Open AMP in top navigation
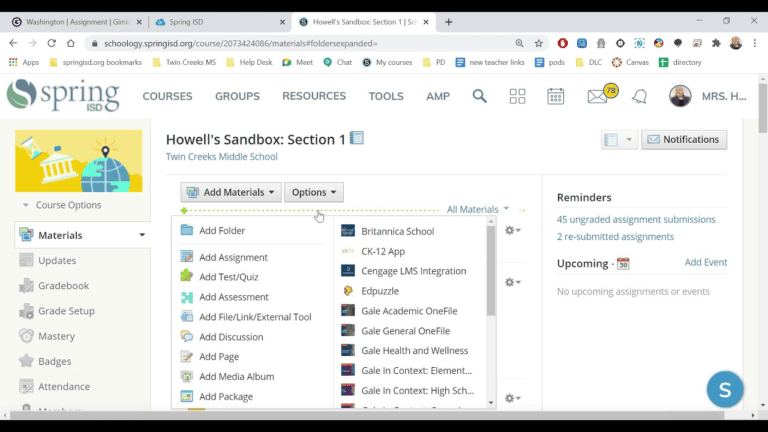Screen dimensions: 768x432 pyautogui.click(x=438, y=96)
